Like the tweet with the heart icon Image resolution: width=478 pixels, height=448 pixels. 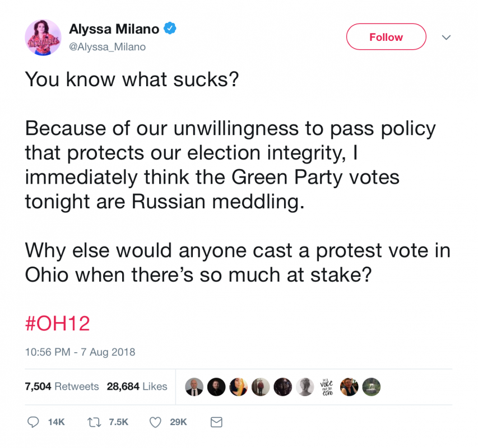(155, 422)
